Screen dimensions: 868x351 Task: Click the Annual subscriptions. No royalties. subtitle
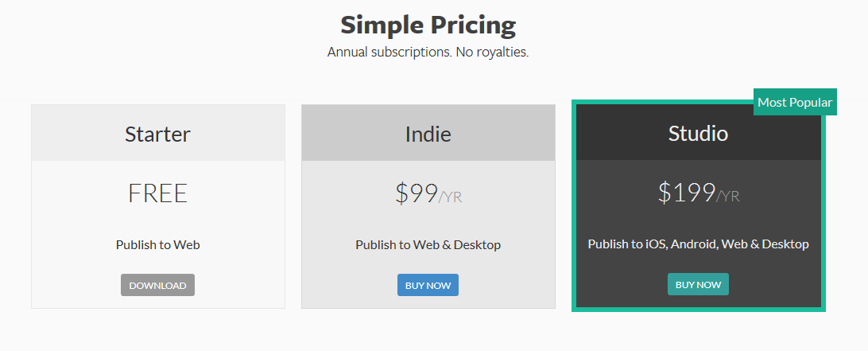click(428, 52)
